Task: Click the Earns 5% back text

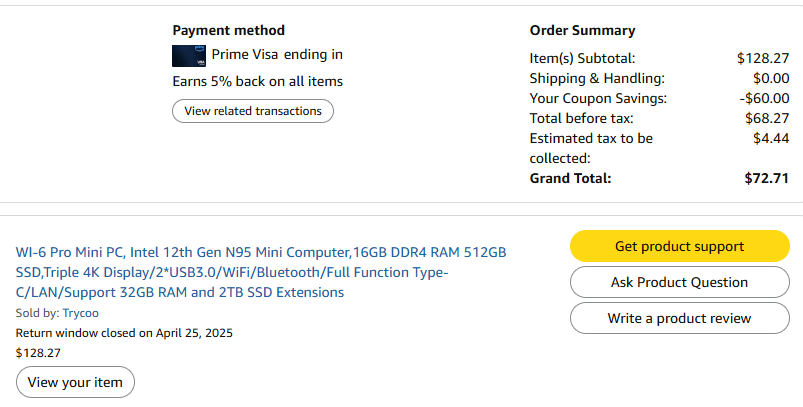Action: (257, 81)
